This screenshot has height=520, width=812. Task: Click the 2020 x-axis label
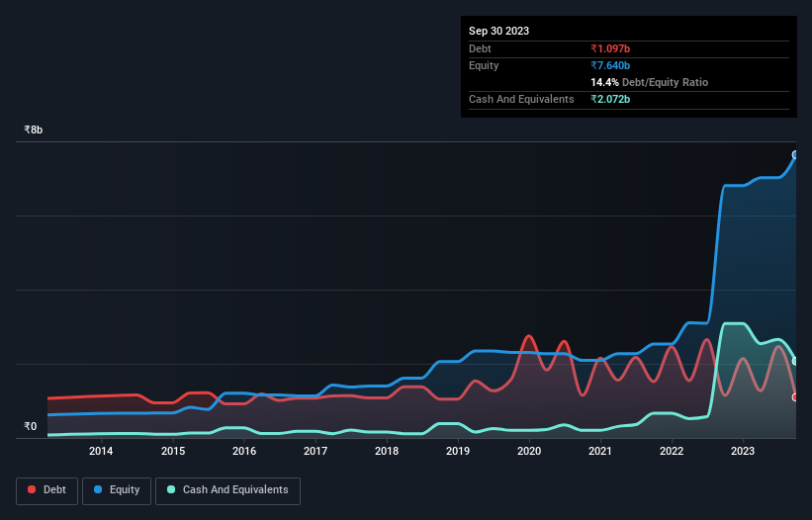click(529, 451)
